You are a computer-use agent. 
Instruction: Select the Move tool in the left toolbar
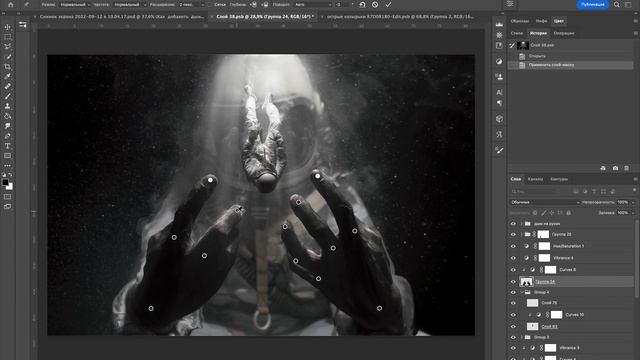coord(7,27)
